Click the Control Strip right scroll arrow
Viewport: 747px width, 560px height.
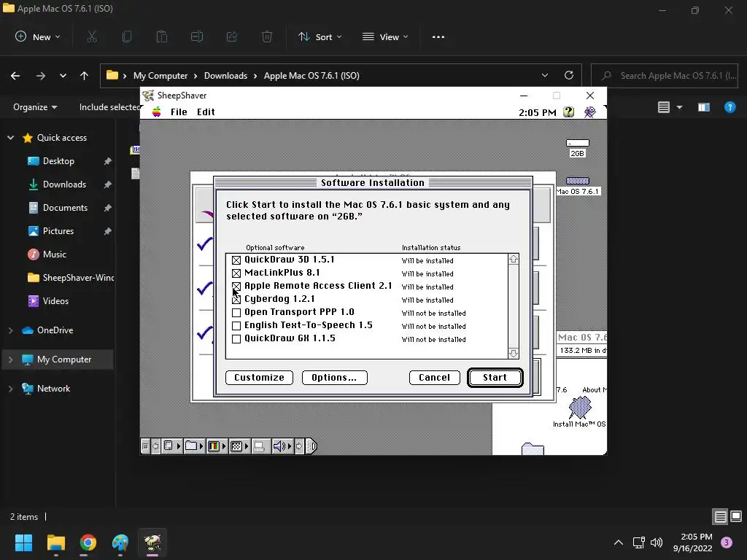coord(299,446)
